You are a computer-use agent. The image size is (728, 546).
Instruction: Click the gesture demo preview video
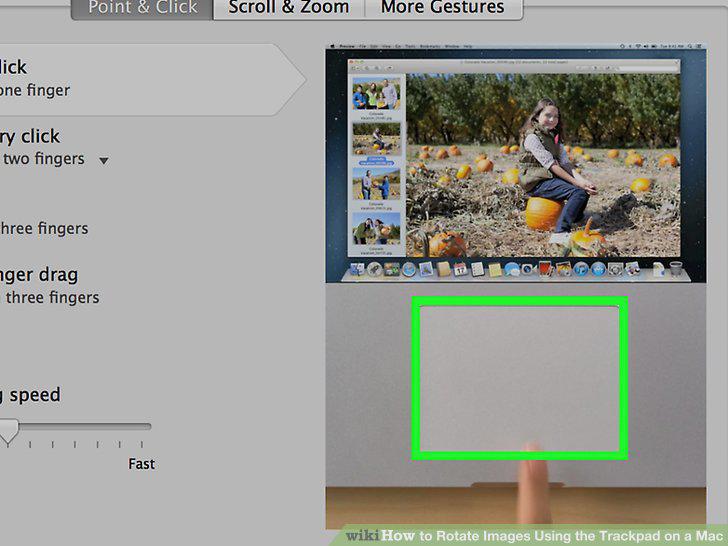pos(516,286)
